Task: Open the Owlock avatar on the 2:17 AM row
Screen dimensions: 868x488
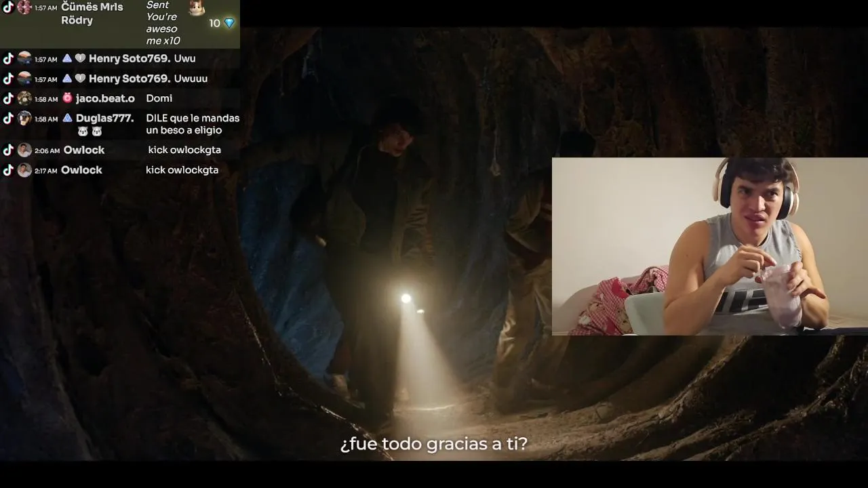Action: point(24,170)
